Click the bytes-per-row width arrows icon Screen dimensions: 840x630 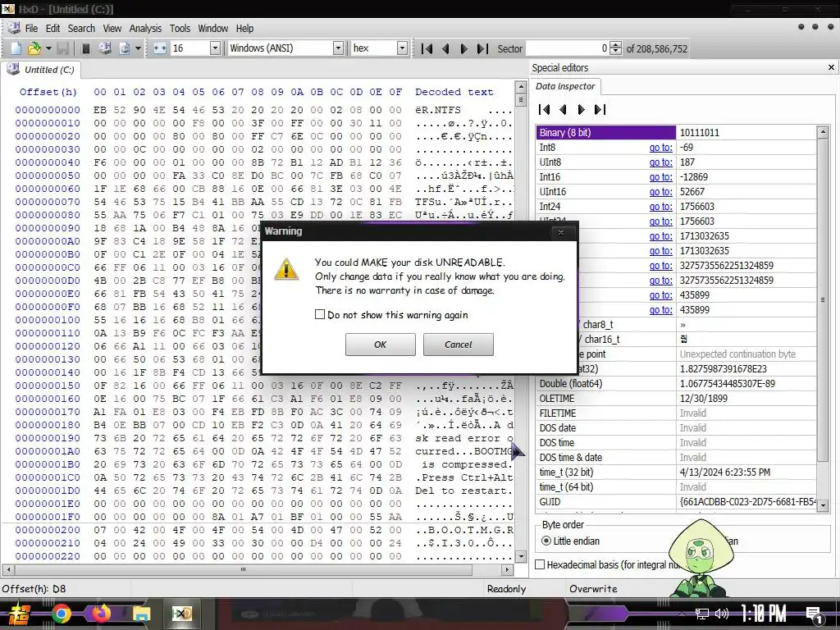(x=160, y=48)
